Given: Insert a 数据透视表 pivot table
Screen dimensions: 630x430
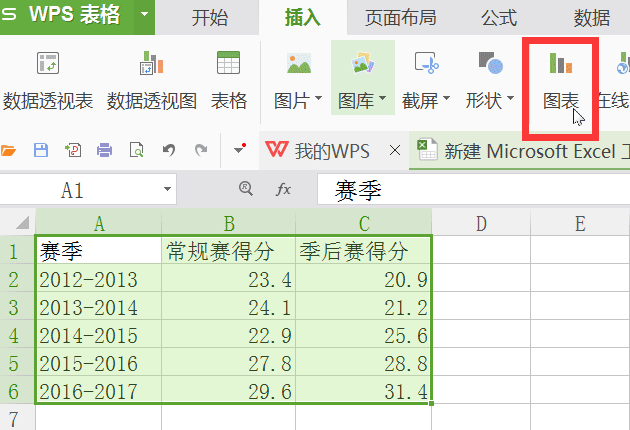Looking at the screenshot, I should click(x=48, y=80).
